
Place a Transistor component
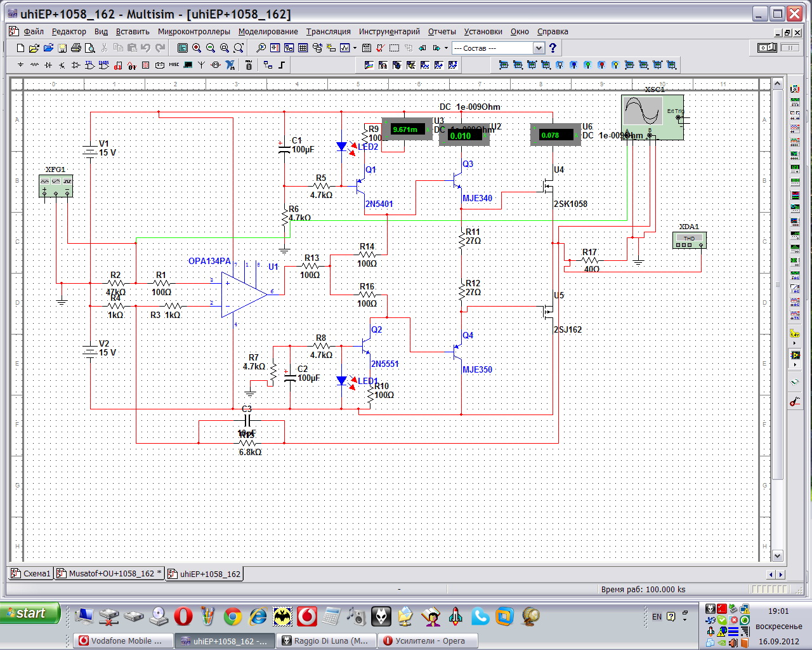point(62,65)
